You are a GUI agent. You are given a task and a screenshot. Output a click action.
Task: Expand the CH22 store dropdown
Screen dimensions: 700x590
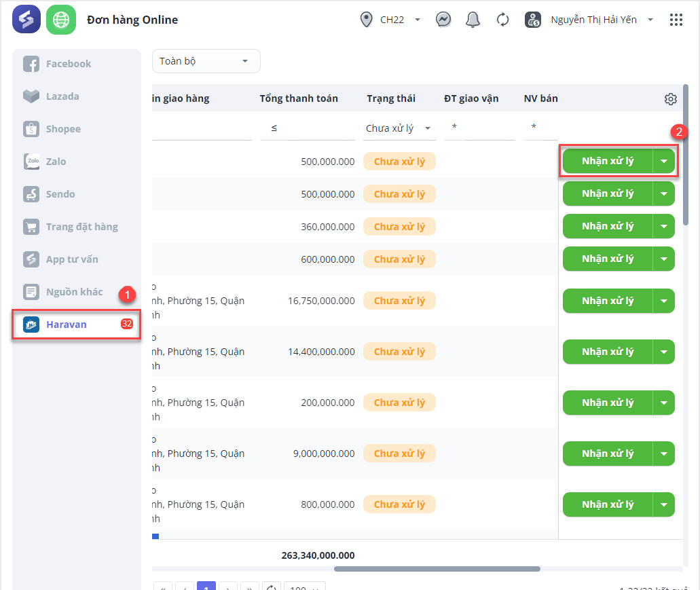coord(417,20)
